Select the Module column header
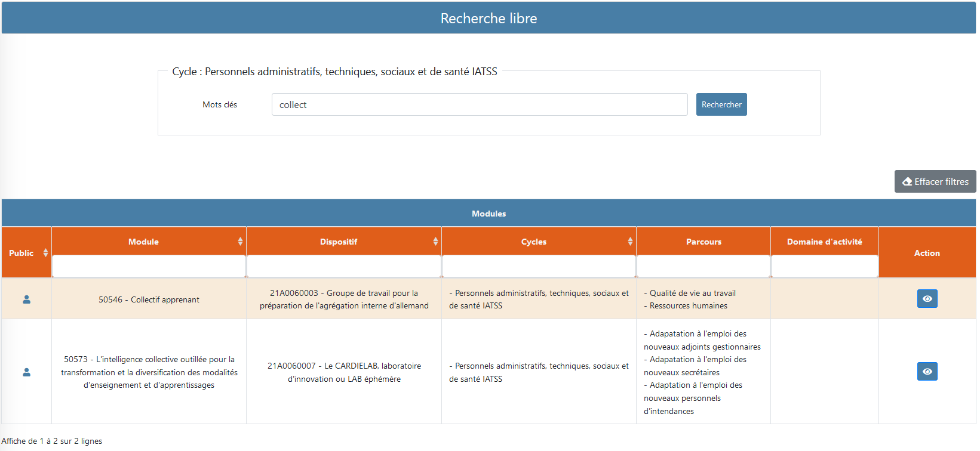Image resolution: width=980 pixels, height=451 pixels. [143, 242]
